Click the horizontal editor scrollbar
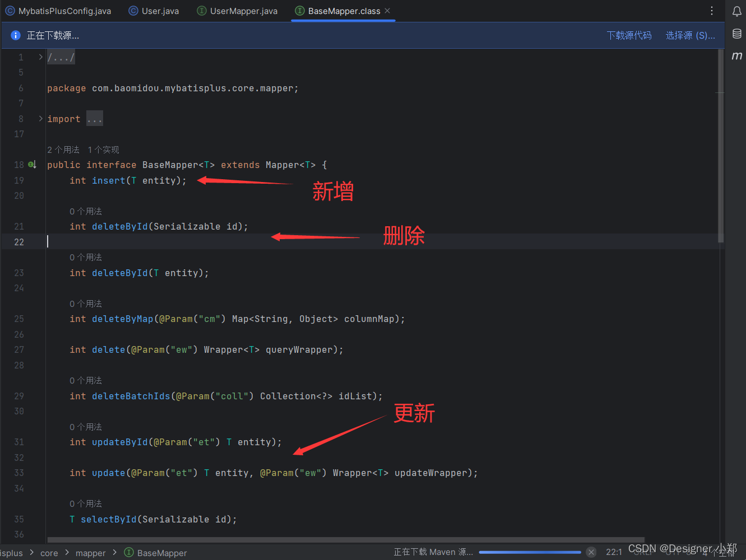746x560 pixels. tap(346, 540)
